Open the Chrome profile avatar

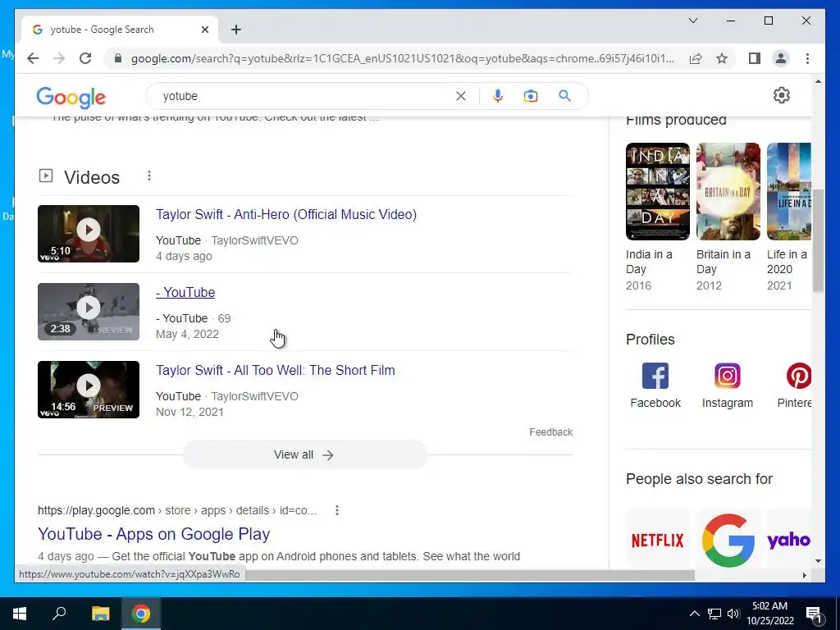click(781, 58)
